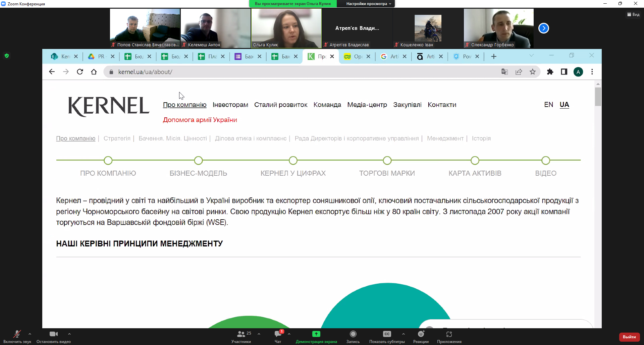Open Менеджмент submenu link
This screenshot has width=644, height=345.
coord(445,138)
